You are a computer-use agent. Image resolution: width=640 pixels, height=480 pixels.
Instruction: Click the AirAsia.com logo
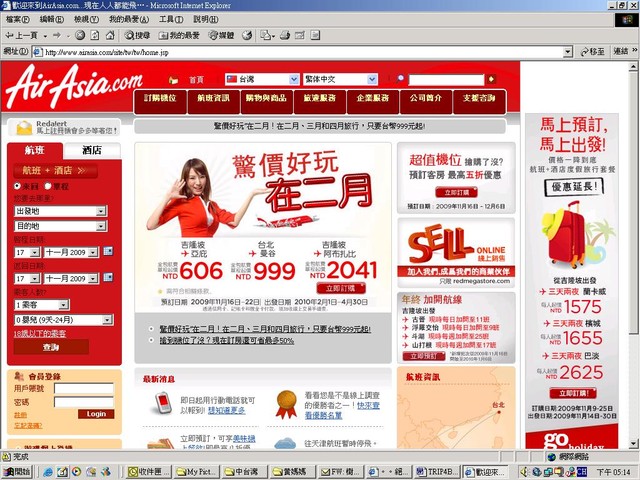pyautogui.click(x=73, y=86)
